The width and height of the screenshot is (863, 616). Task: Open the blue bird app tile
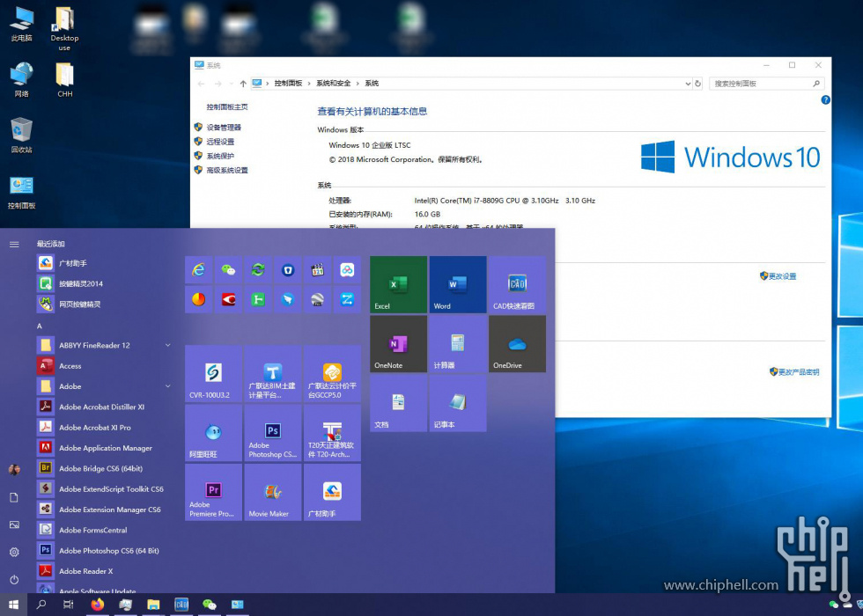(288, 299)
